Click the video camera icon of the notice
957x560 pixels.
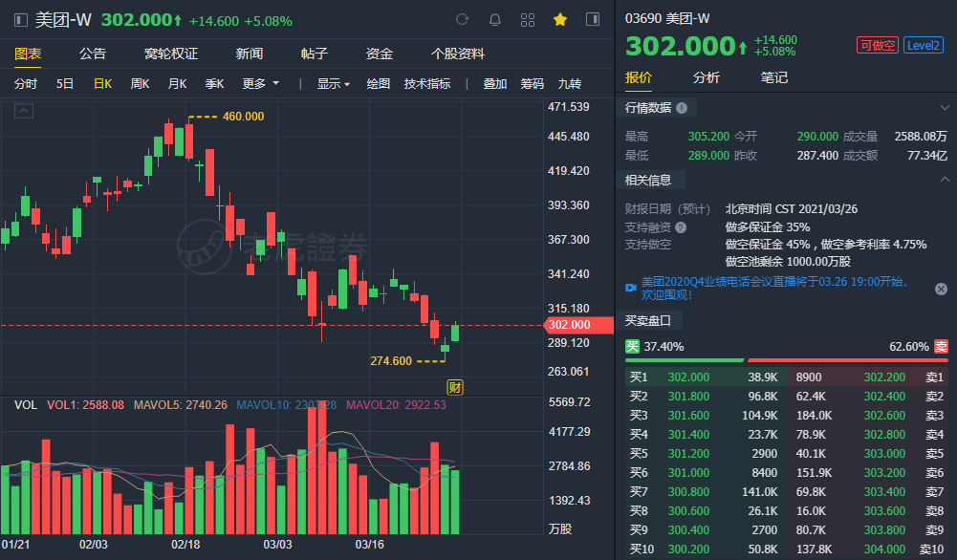(x=631, y=288)
